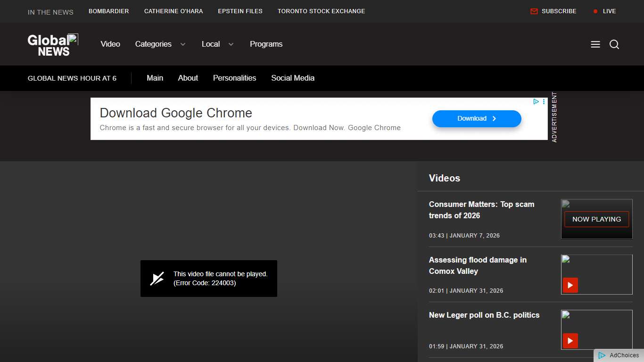Switch to the Personalities tab
This screenshot has width=644, height=362.
pyautogui.click(x=234, y=78)
